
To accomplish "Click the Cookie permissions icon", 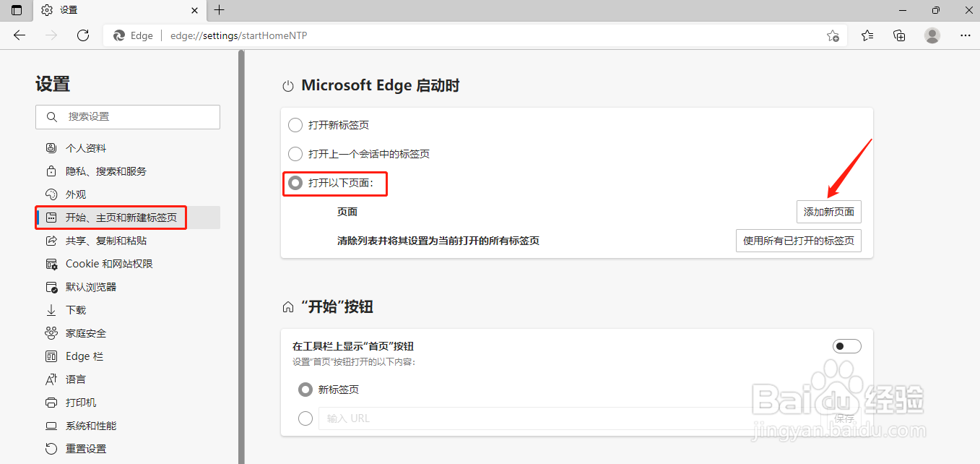I will tap(51, 264).
